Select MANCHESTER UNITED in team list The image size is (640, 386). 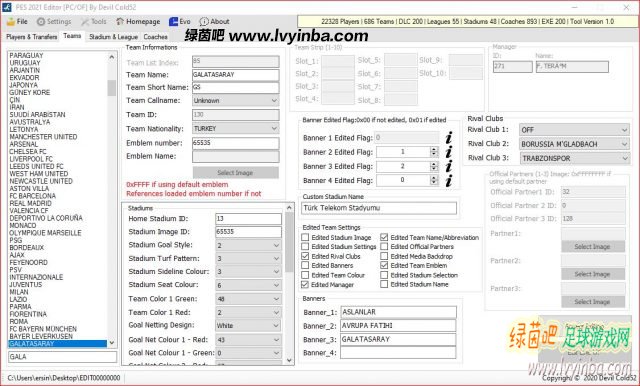[x=43, y=137]
